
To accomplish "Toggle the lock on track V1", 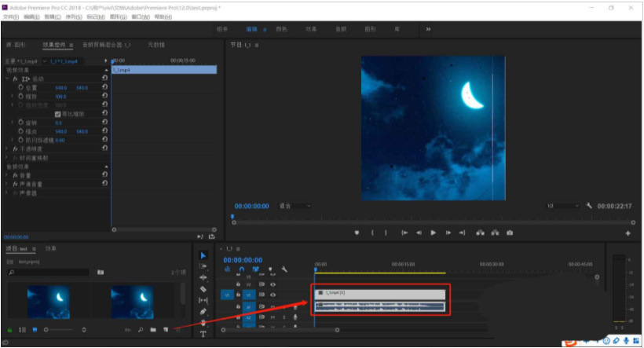I will point(238,295).
